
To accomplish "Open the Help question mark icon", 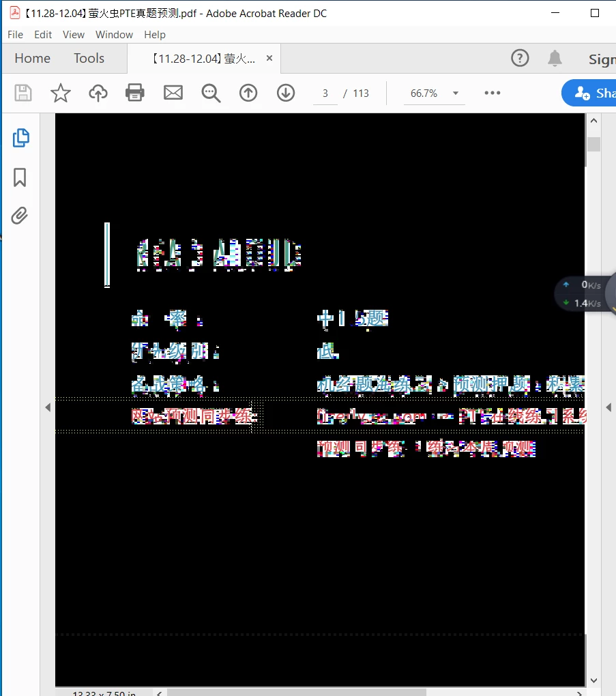I will click(520, 58).
